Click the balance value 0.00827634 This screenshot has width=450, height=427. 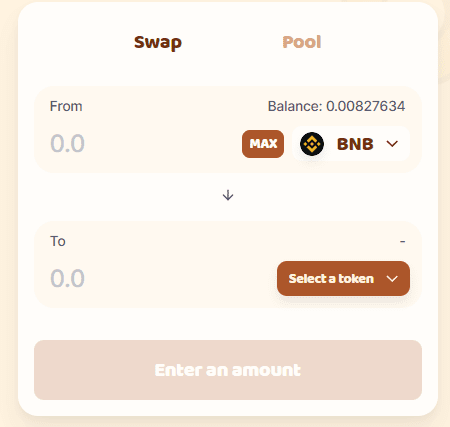click(x=365, y=106)
